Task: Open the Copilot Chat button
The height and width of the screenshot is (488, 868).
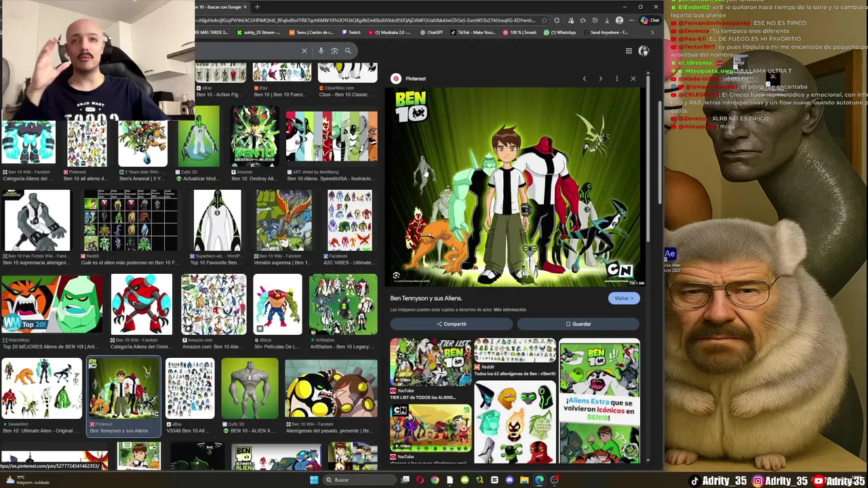Action: pos(650,20)
